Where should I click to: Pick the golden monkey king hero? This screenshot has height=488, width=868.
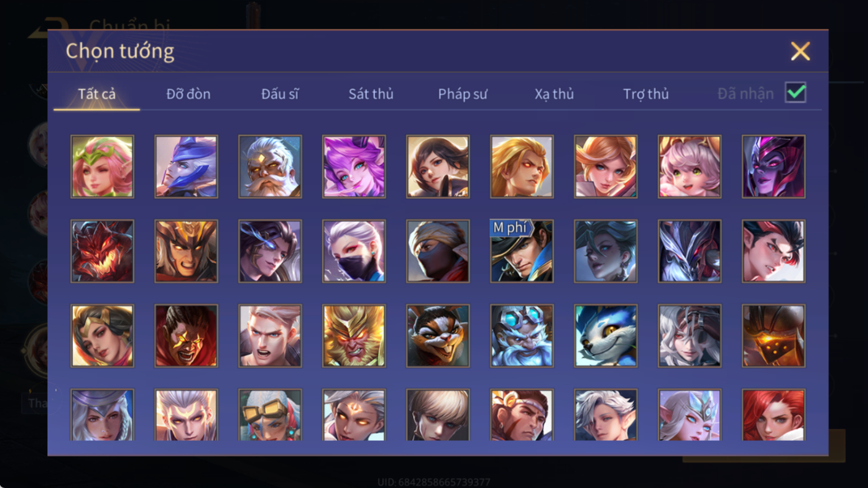coord(354,336)
